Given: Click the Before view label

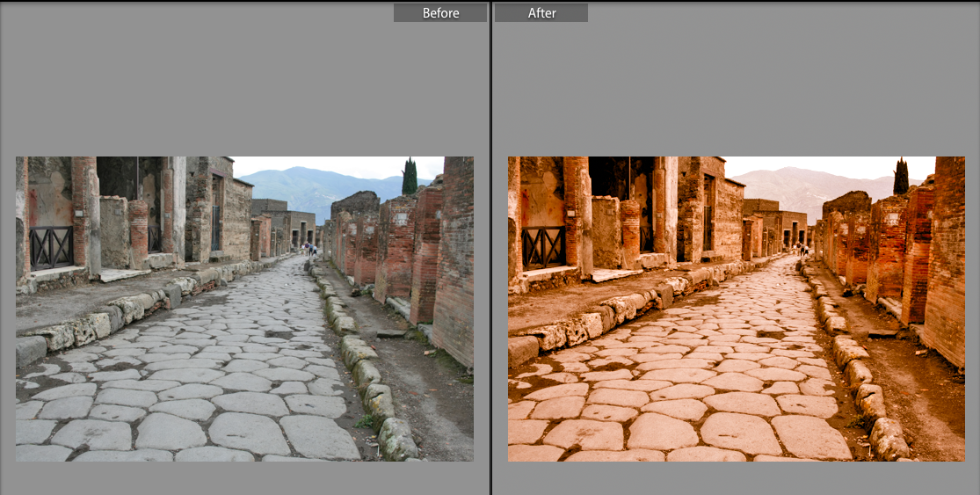Looking at the screenshot, I should (x=440, y=13).
